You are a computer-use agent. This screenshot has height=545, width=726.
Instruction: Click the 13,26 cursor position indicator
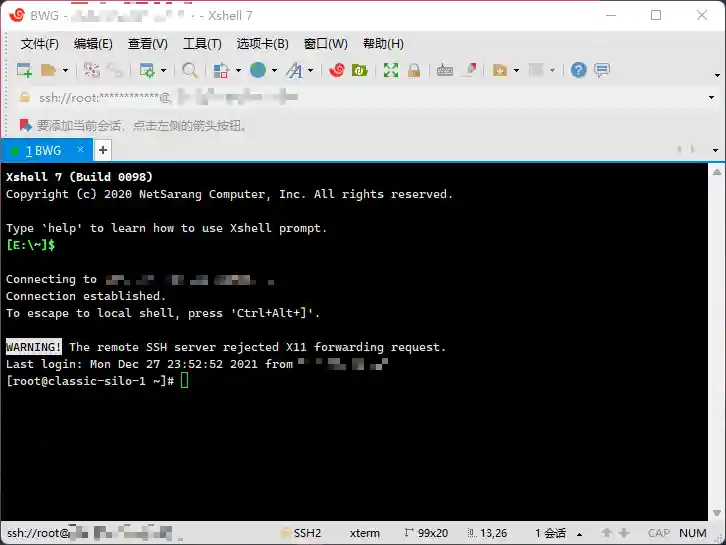(487, 533)
